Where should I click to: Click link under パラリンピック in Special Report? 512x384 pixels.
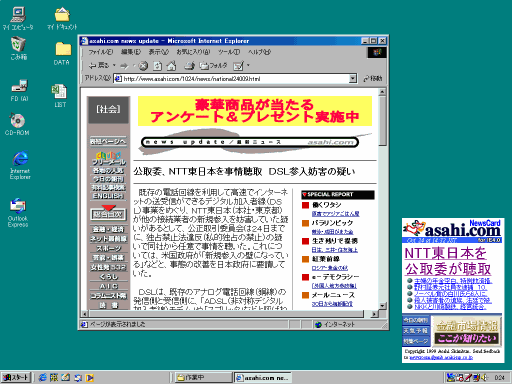332,232
